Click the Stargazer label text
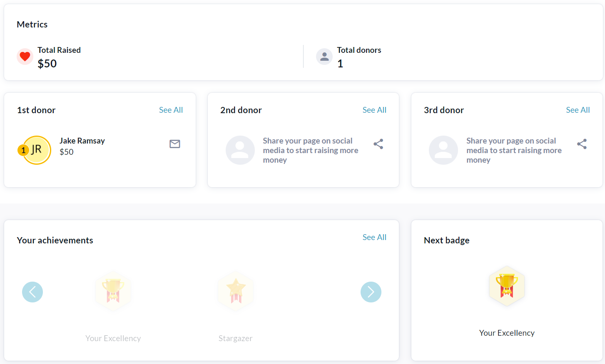Viewport: 605px width, 364px height. [236, 338]
